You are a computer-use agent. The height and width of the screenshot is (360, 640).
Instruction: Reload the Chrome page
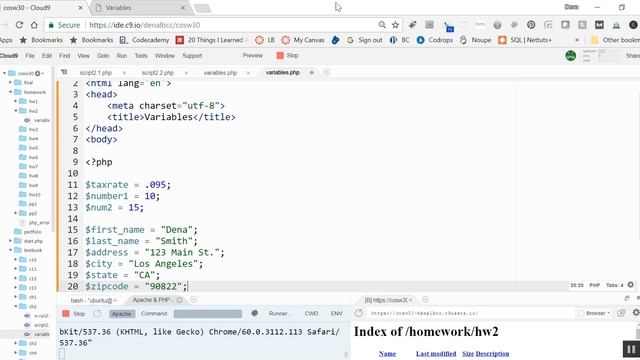19,25
